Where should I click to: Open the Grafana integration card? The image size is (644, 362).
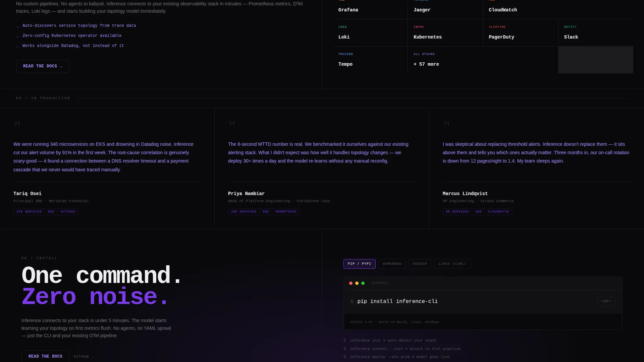pos(370,9)
